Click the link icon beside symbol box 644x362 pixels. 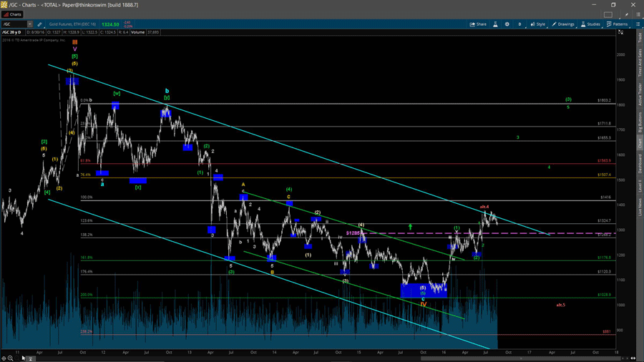point(39,24)
